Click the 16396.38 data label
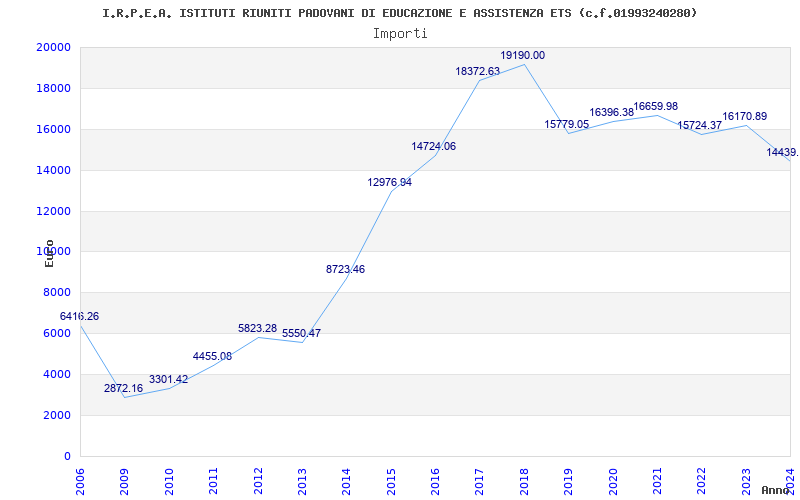This screenshot has width=800, height=500. [612, 112]
